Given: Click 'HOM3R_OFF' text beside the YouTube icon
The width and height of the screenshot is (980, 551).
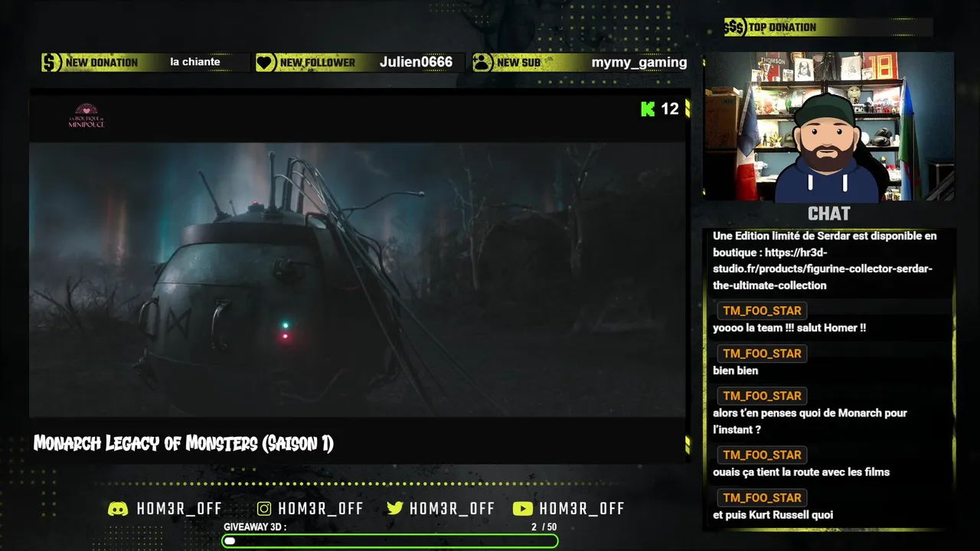Looking at the screenshot, I should point(582,509).
